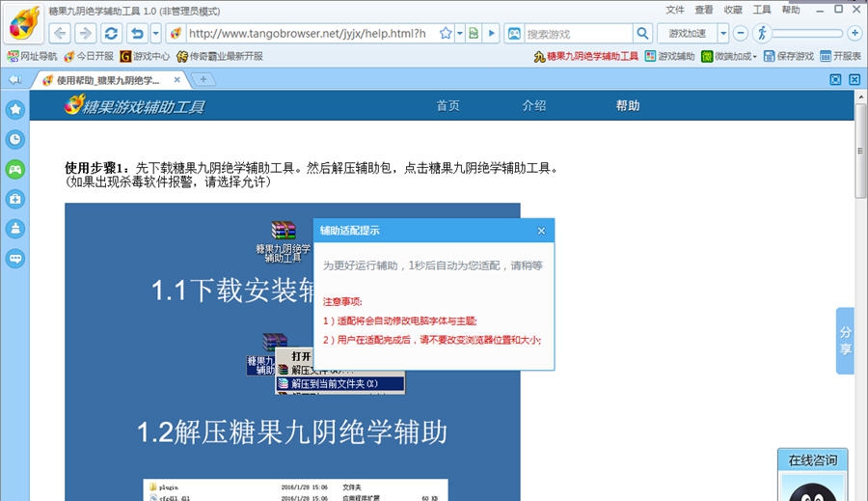Open the 文件 menu
This screenshot has width=868, height=501.
(x=675, y=10)
